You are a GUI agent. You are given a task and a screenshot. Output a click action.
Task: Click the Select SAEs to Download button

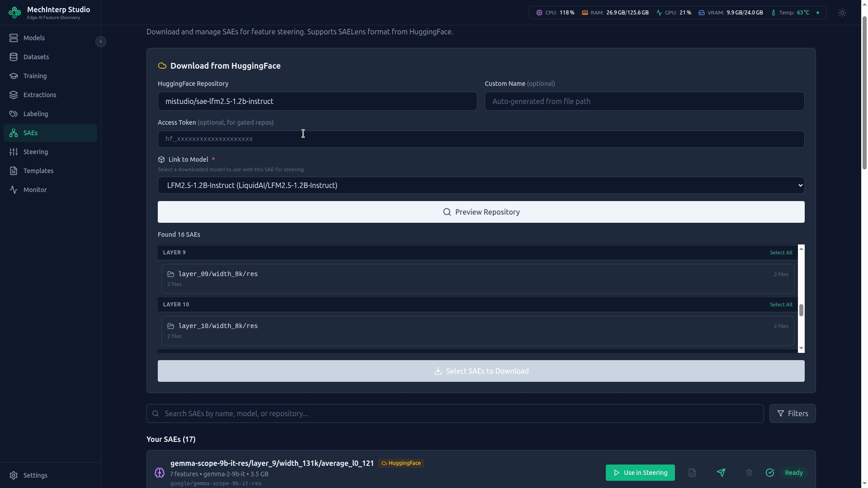click(481, 371)
